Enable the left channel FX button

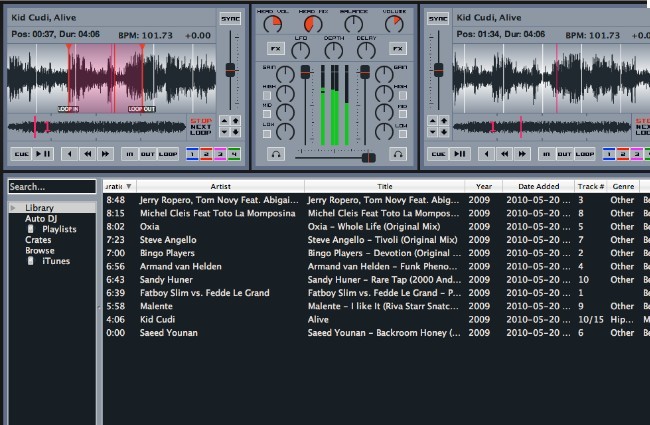[x=275, y=49]
